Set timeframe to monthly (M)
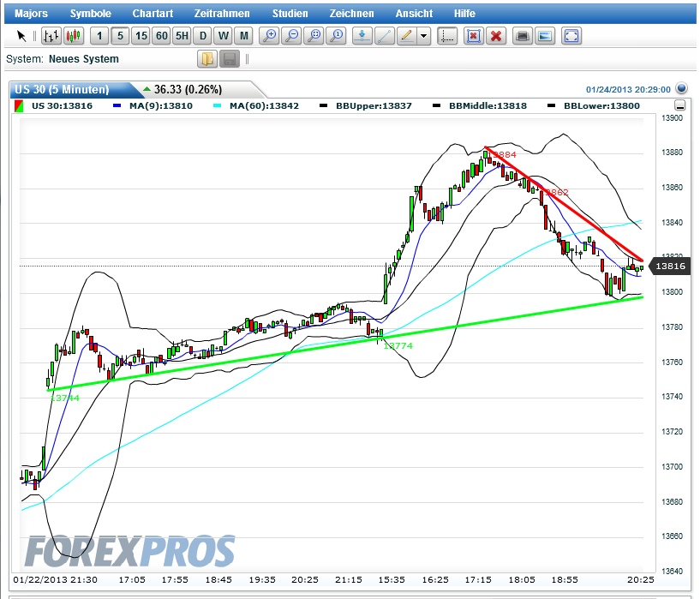Screen dimensions: 700x599 tap(243, 36)
